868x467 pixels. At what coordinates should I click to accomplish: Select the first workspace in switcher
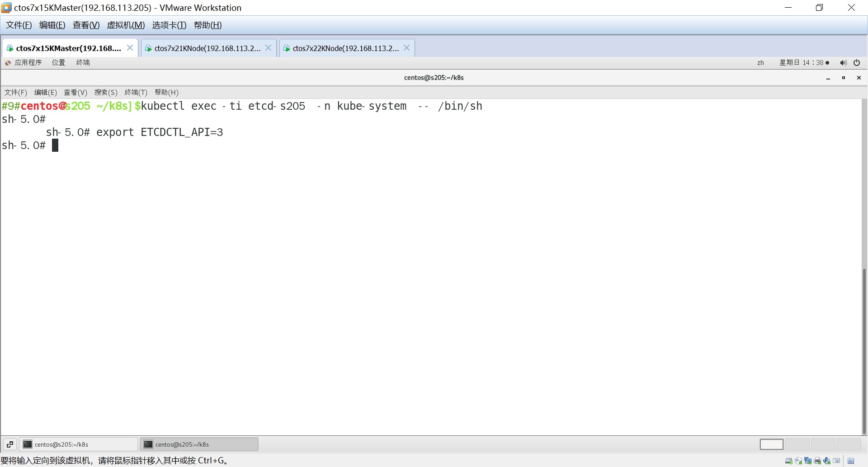tap(772, 444)
